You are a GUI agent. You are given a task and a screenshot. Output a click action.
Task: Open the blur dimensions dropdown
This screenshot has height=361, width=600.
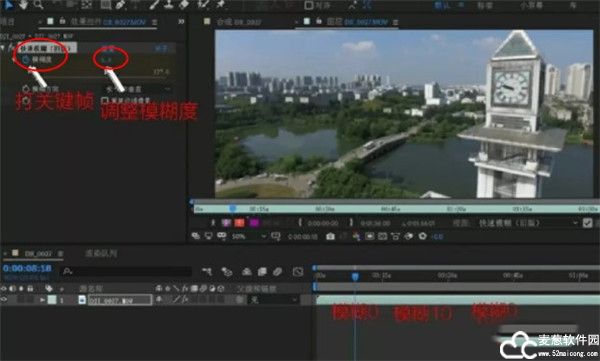(x=137, y=89)
